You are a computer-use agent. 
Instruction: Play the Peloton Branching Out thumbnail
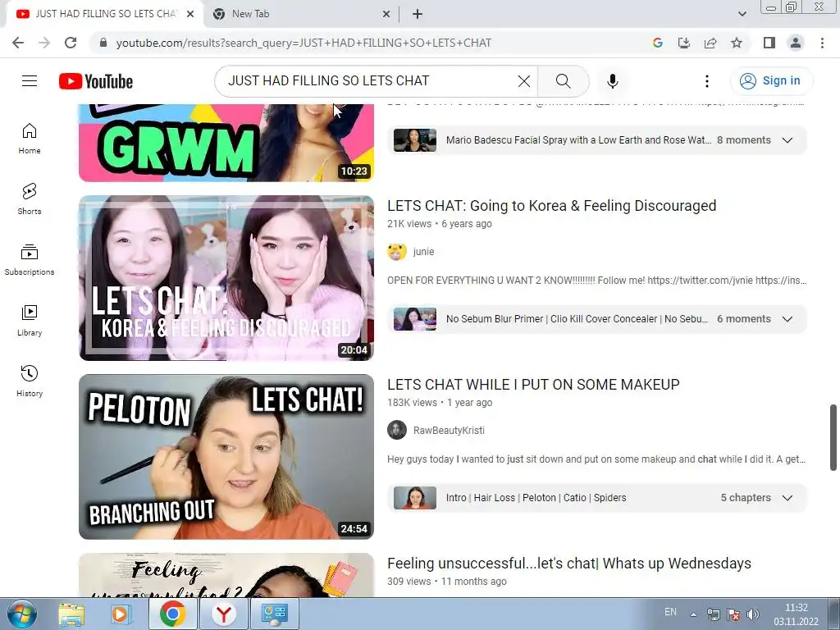pos(226,457)
